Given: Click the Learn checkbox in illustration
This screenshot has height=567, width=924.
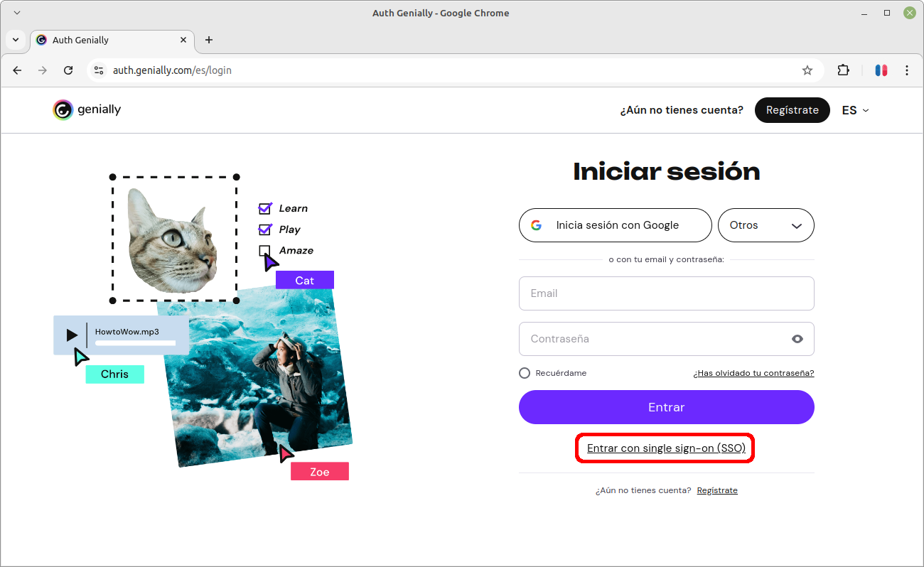Looking at the screenshot, I should point(265,208).
